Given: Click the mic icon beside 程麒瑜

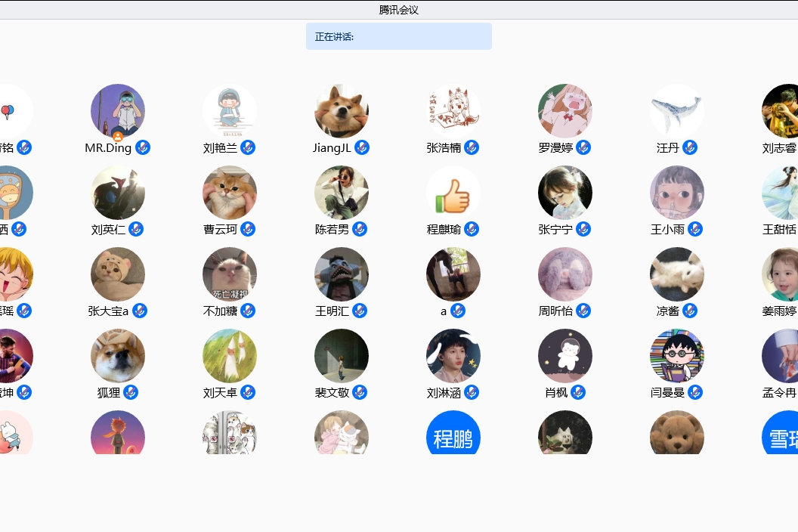Looking at the screenshot, I should coord(472,229).
